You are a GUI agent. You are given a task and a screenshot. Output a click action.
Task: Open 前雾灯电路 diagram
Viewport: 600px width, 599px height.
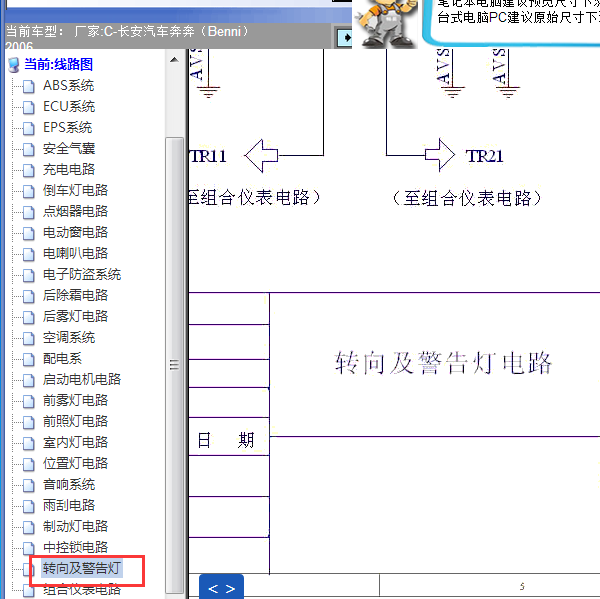pyautogui.click(x=75, y=400)
